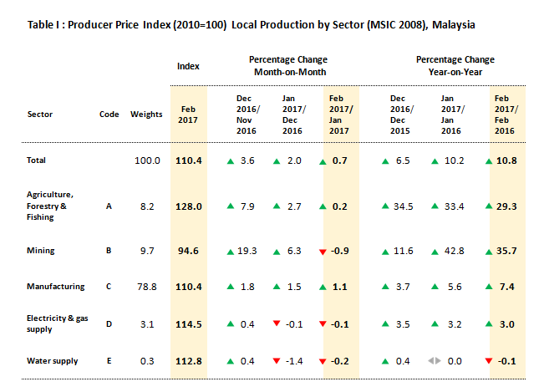Screen dimensions: 549x392
Task: Select the green arrow next to Mining 42.8
Action: (435, 250)
